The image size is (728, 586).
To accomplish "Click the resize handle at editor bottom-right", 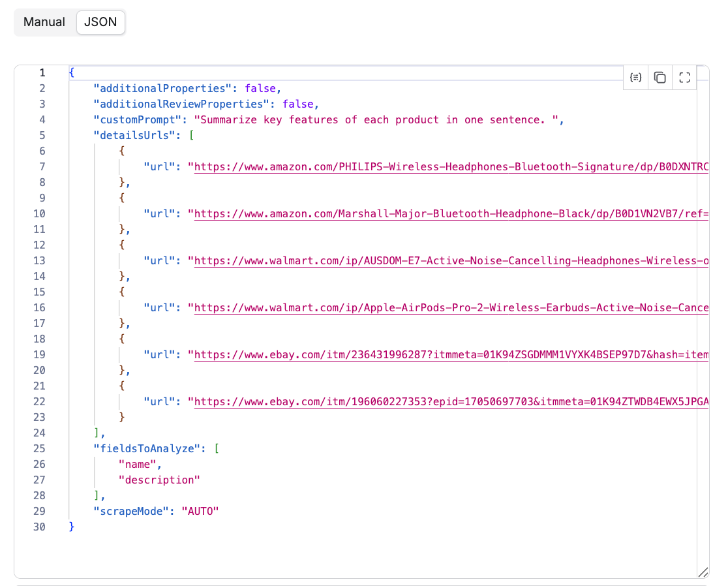I will (703, 572).
